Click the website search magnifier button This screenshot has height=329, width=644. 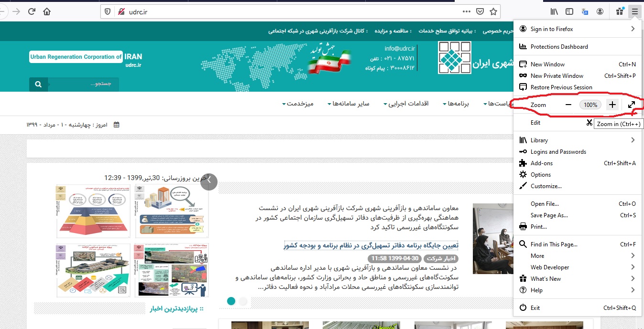[x=38, y=85]
